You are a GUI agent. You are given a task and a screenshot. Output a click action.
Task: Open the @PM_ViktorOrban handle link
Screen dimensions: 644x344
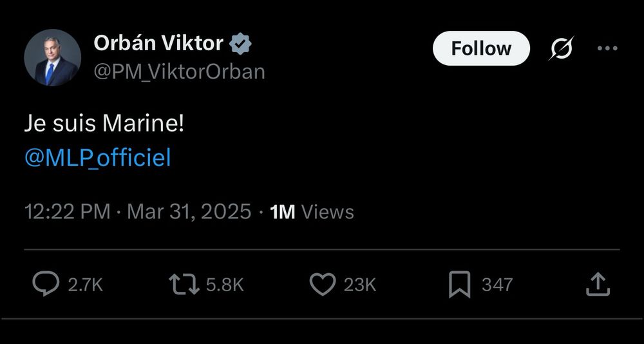point(180,72)
